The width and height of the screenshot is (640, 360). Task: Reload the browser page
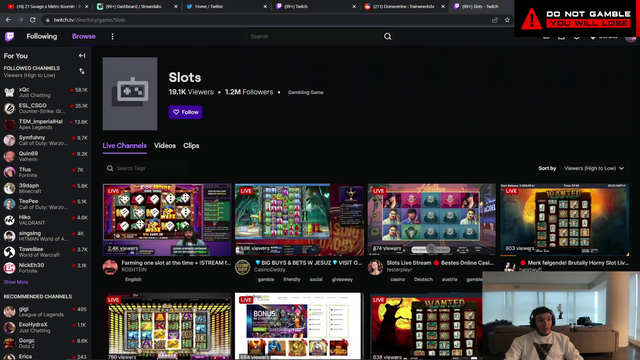(x=33, y=20)
